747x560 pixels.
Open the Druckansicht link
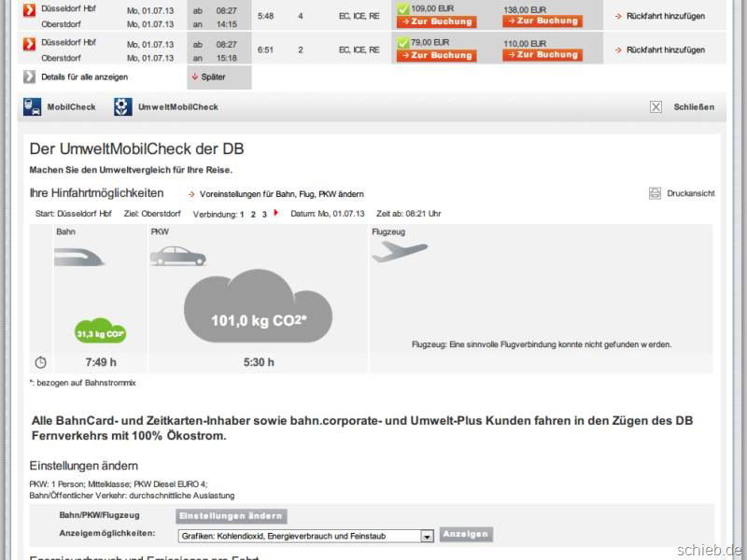691,193
